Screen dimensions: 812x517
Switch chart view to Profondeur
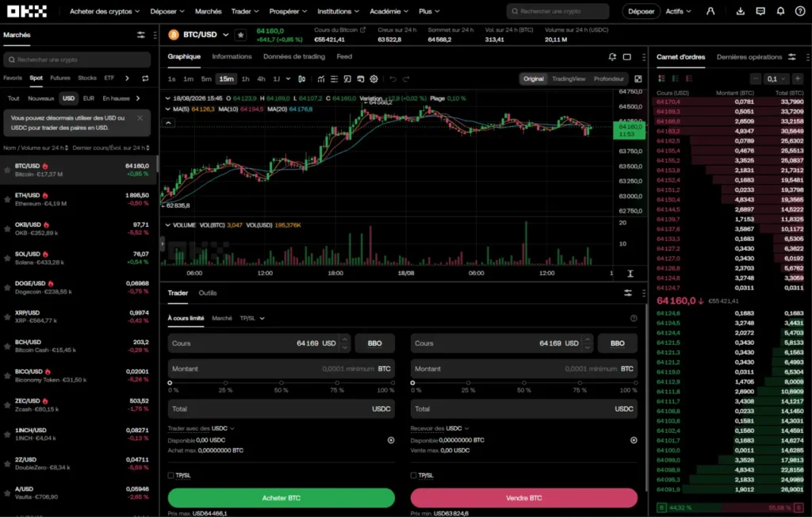click(608, 79)
